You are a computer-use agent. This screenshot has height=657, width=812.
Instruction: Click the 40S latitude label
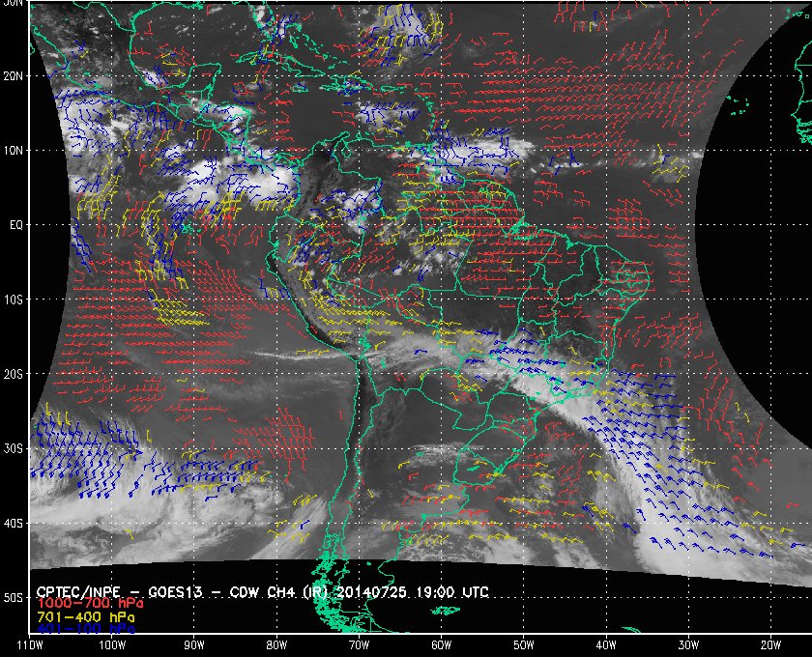tap(13, 523)
